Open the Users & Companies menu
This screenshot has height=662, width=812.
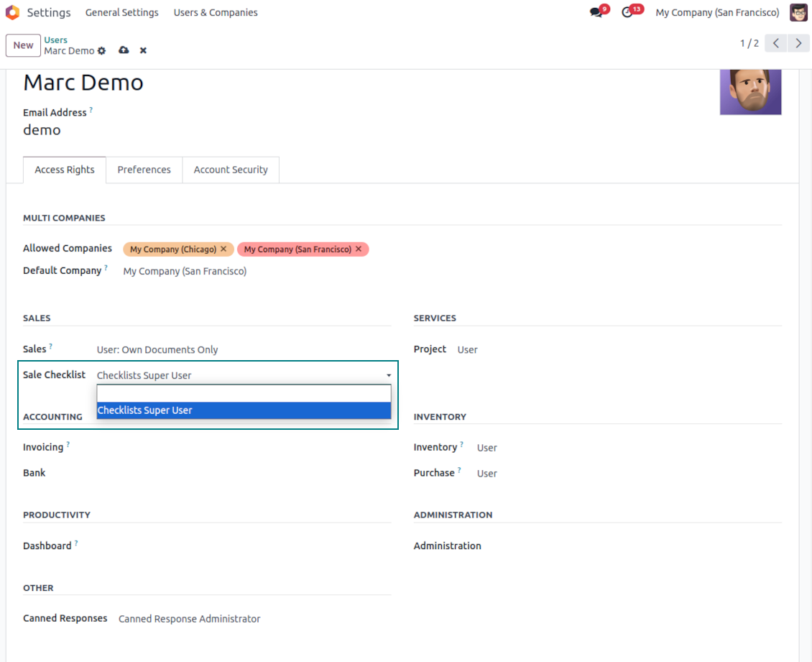216,12
